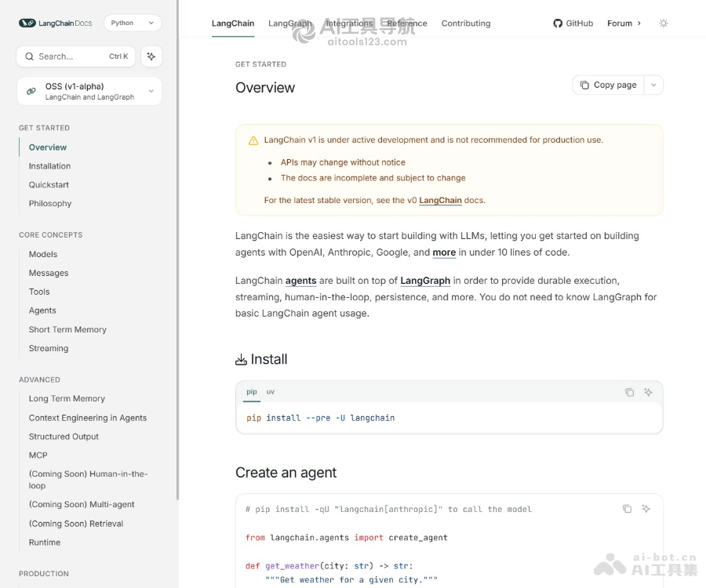Open the LangGraph link in paragraph

click(x=425, y=281)
